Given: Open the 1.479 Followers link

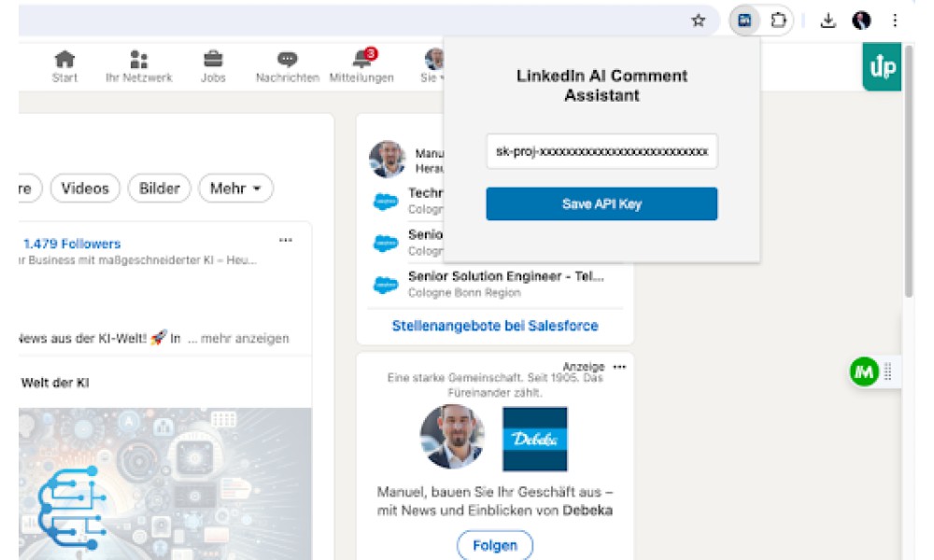Looking at the screenshot, I should pyautogui.click(x=72, y=244).
